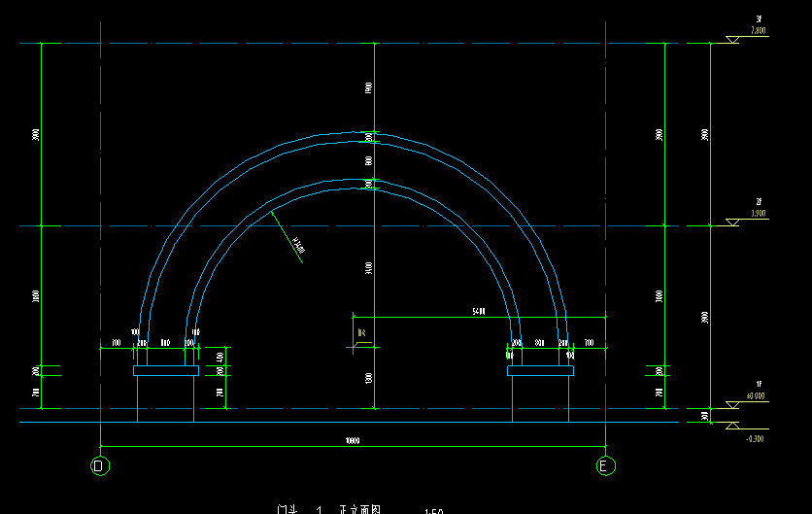The width and height of the screenshot is (812, 514).
Task: Select the 3100 vertical dimension text
Action: 369,268
